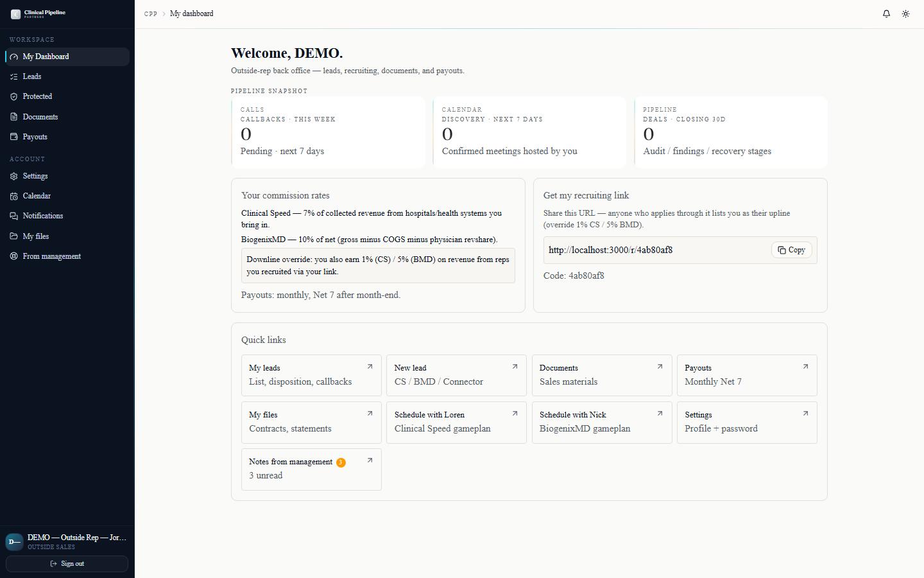Open the My files card arrow icon
The width and height of the screenshot is (924, 578).
pyautogui.click(x=370, y=414)
